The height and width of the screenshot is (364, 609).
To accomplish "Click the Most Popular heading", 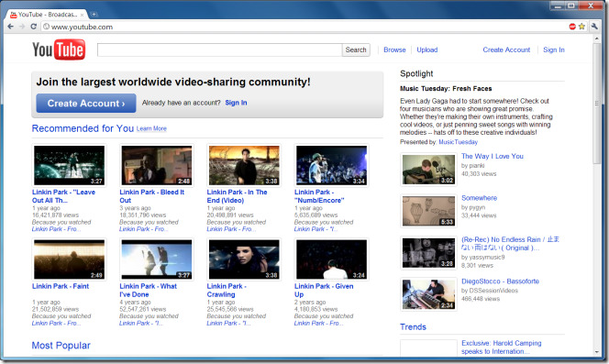I will (x=61, y=346).
